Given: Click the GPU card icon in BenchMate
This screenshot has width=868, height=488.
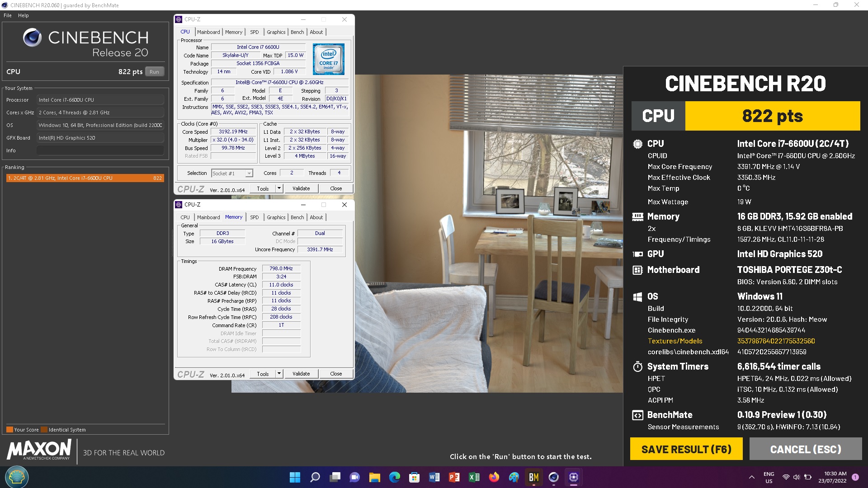Looking at the screenshot, I should click(x=637, y=254).
